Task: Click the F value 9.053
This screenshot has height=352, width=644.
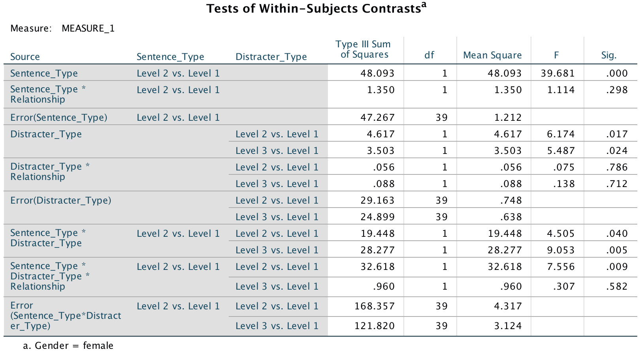Action: (x=561, y=250)
